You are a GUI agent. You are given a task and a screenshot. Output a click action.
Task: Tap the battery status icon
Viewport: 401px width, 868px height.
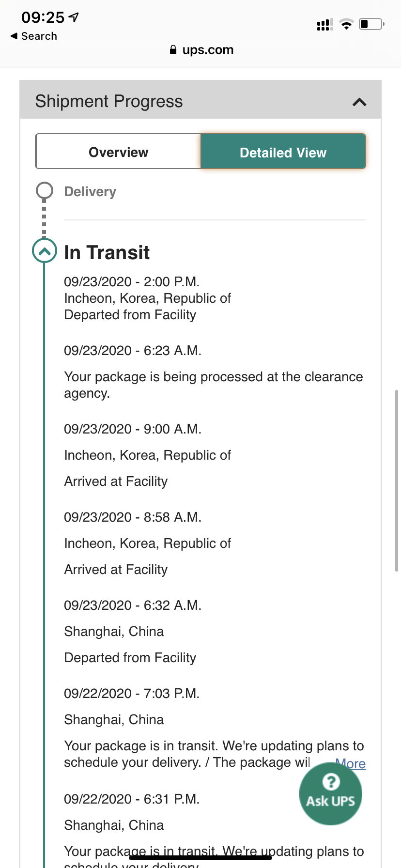point(371,24)
